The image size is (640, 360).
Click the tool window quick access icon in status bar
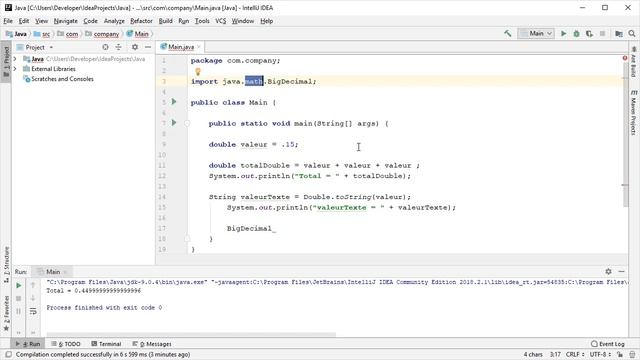(8, 354)
